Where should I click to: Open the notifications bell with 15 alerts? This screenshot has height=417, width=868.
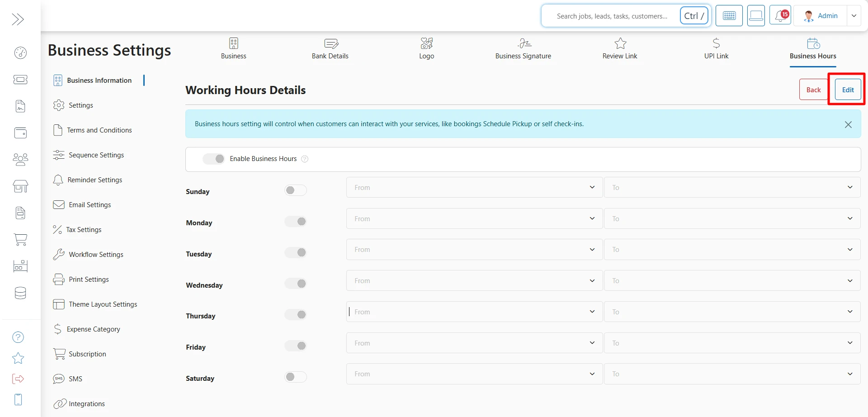(780, 15)
